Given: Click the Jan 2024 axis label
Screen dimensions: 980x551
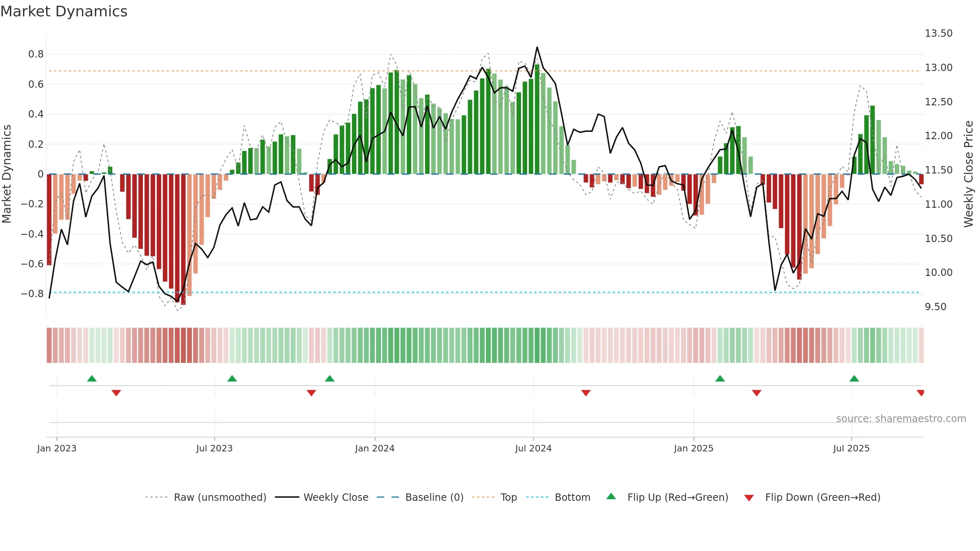Looking at the screenshot, I should [x=375, y=448].
